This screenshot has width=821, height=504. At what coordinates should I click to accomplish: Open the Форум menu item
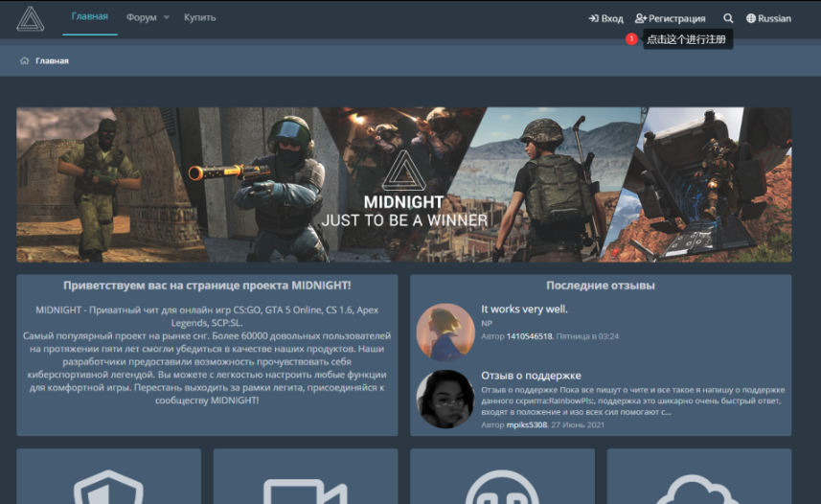pyautogui.click(x=142, y=17)
